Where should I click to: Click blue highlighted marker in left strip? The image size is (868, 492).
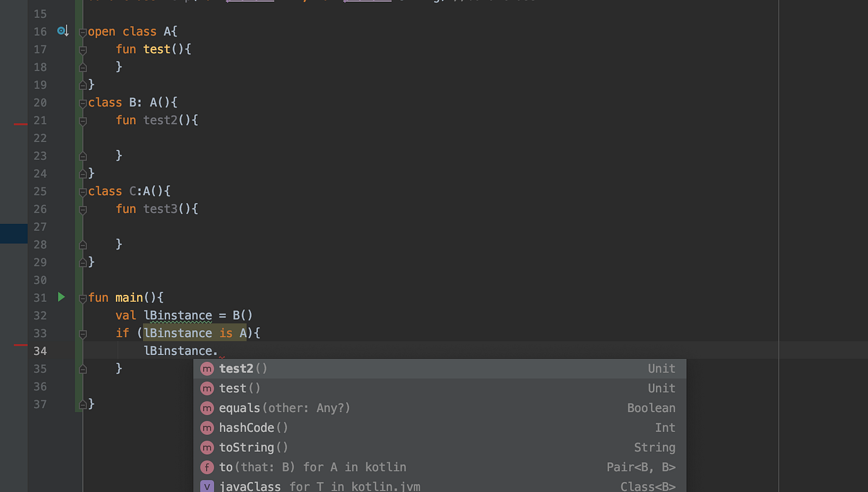pos(14,234)
